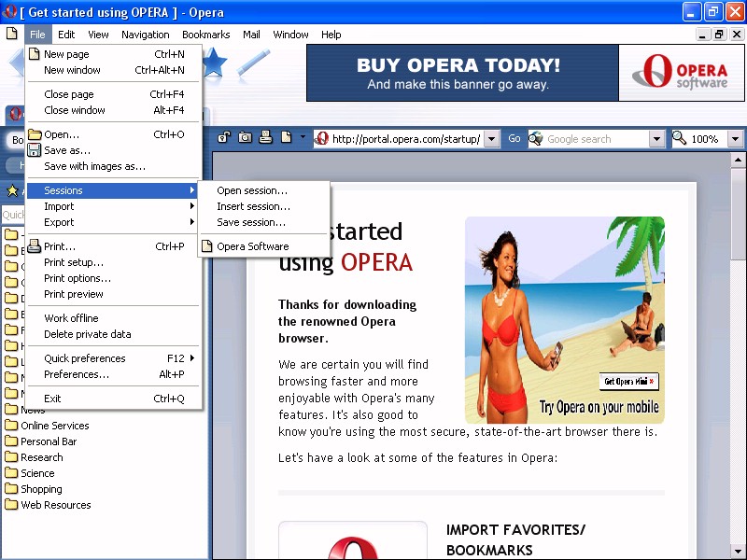
Task: Expand the Google search engine dropdown
Action: click(656, 139)
